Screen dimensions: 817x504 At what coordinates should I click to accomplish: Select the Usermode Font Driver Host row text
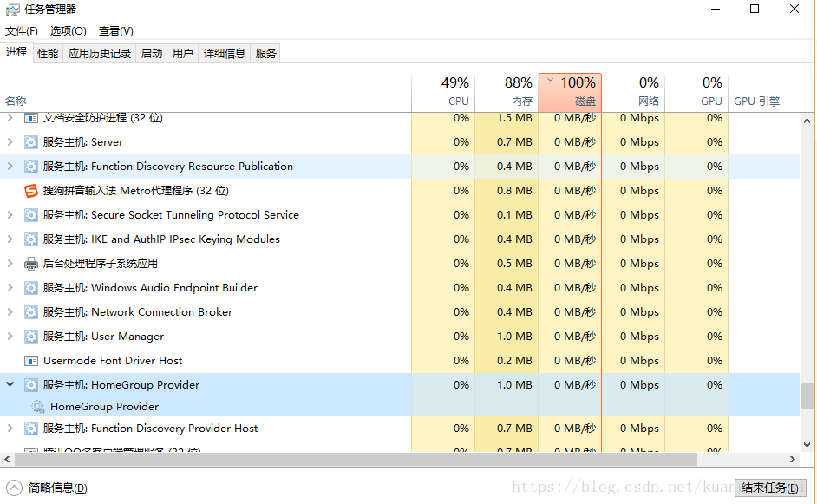pyautogui.click(x=113, y=361)
